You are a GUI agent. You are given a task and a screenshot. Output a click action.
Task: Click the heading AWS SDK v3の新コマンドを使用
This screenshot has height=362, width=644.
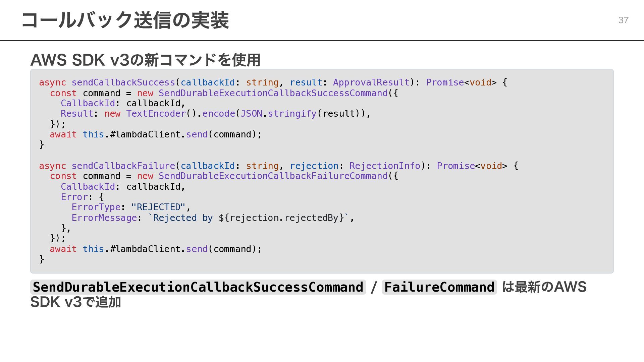click(145, 60)
